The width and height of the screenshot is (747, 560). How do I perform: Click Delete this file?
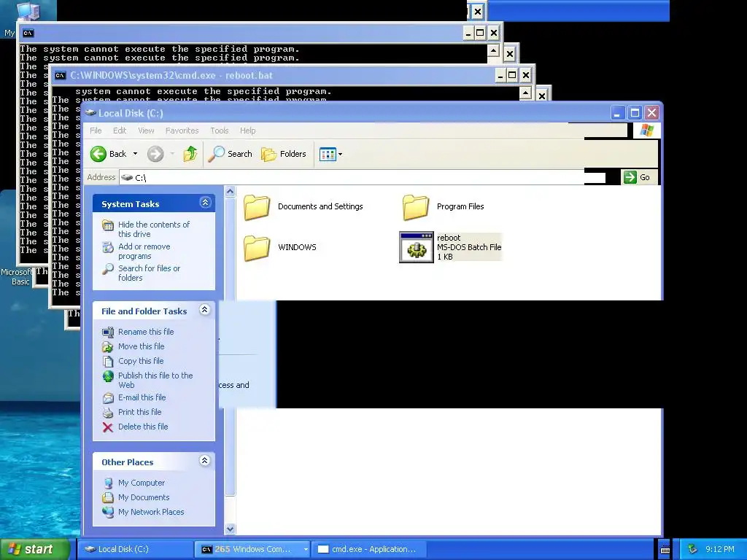click(143, 427)
